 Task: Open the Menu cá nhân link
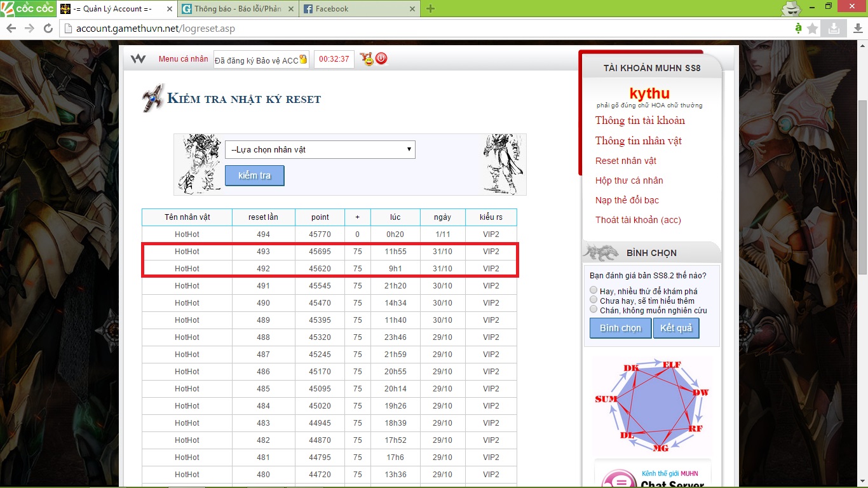(184, 59)
